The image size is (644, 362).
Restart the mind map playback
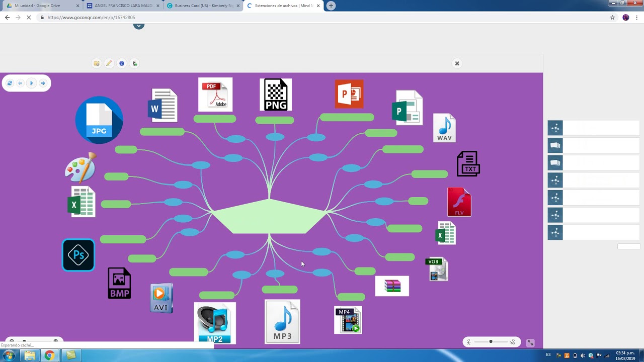tap(10, 83)
